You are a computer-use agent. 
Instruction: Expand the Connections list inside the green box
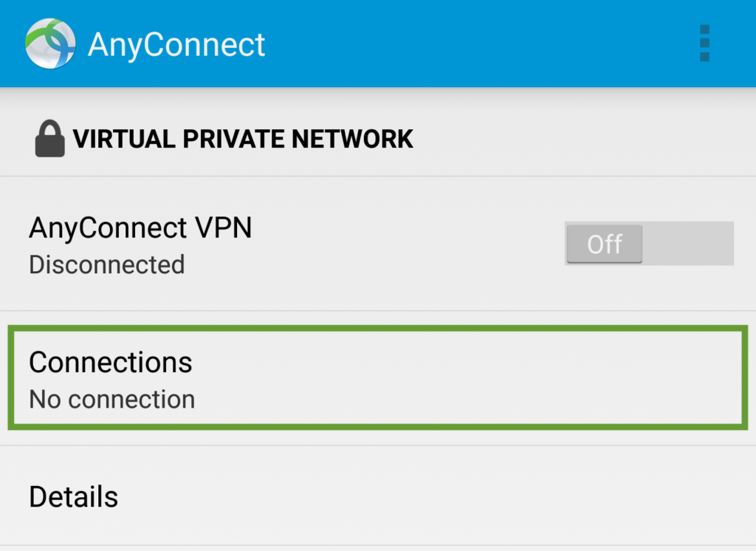[378, 377]
